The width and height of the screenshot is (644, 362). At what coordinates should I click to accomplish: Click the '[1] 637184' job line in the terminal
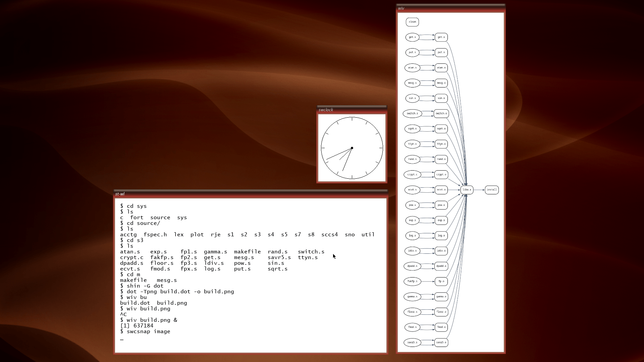[137, 326]
